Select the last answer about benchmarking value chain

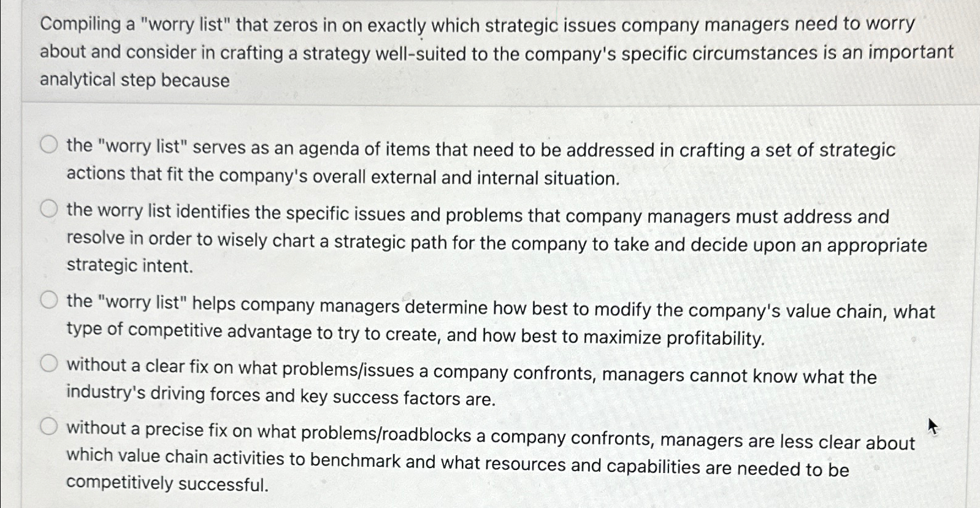pos(49,426)
